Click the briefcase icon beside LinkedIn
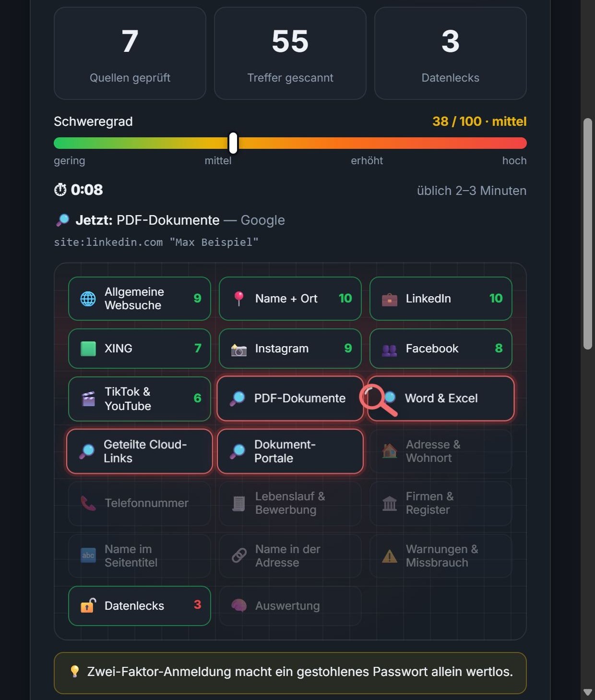The height and width of the screenshot is (700, 595). 389,299
